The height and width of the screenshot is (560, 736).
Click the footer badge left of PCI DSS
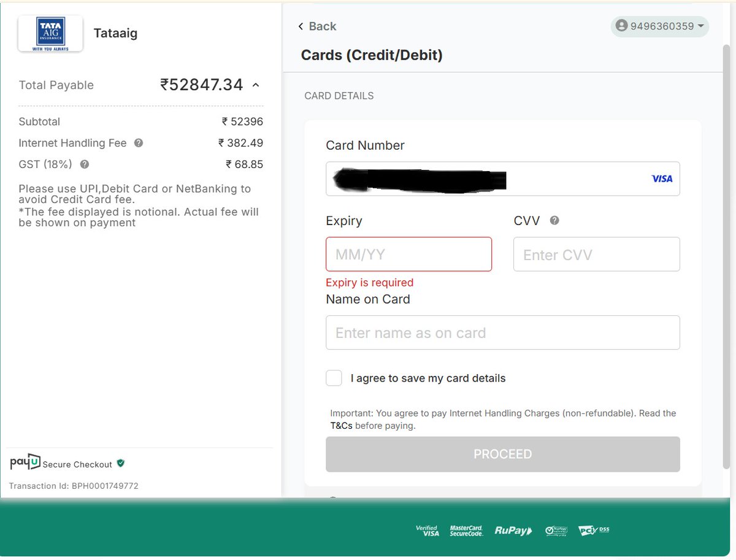556,531
